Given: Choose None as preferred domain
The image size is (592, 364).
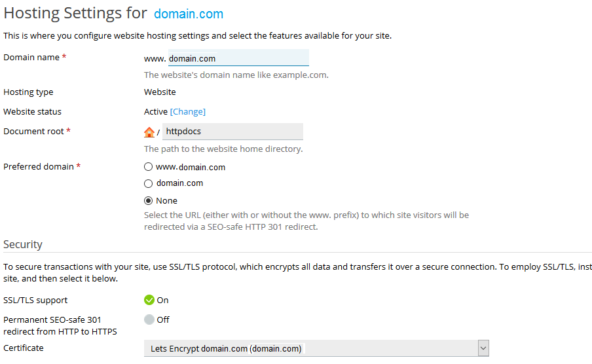Looking at the screenshot, I should click(x=149, y=201).
